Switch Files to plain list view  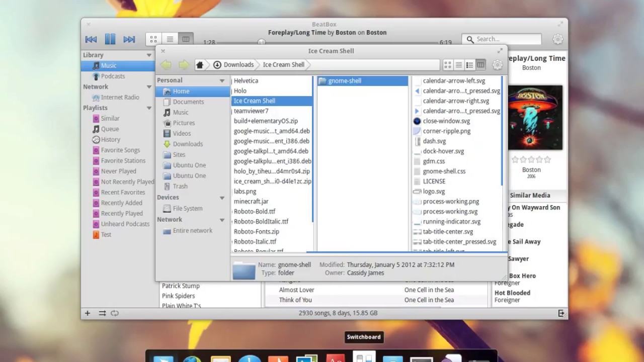459,64
